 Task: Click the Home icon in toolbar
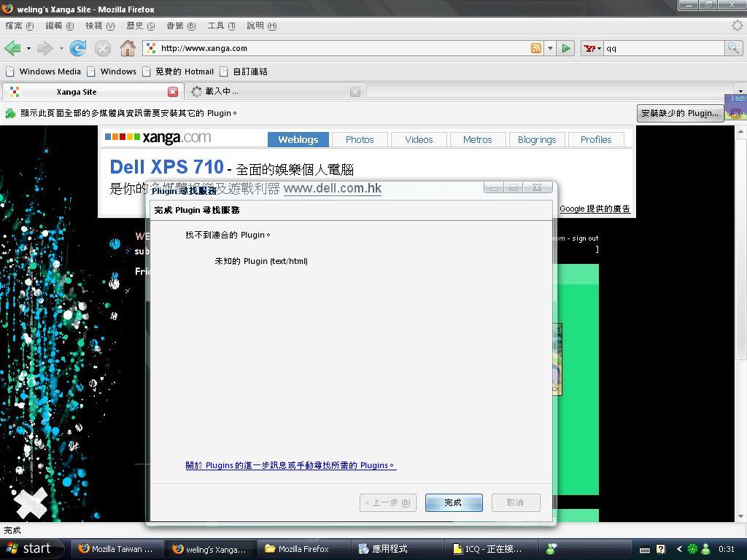tap(128, 48)
